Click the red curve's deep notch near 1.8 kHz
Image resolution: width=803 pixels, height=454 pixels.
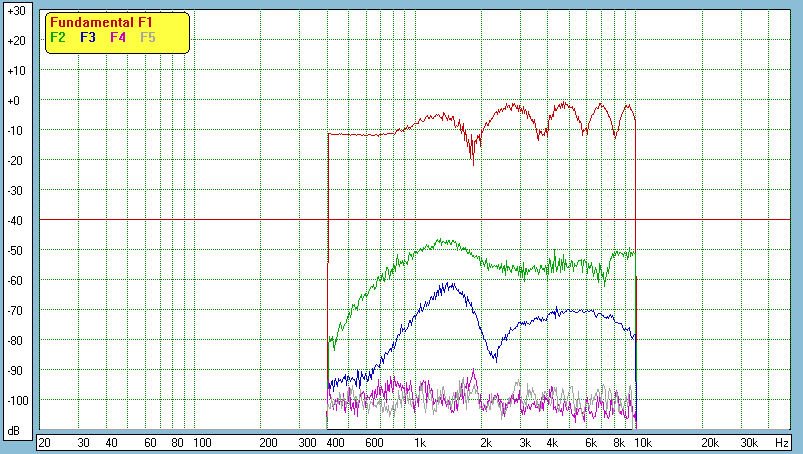473,158
